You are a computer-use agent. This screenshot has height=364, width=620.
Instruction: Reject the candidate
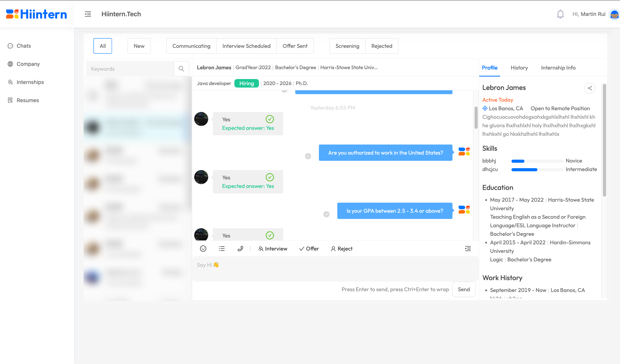click(x=342, y=249)
